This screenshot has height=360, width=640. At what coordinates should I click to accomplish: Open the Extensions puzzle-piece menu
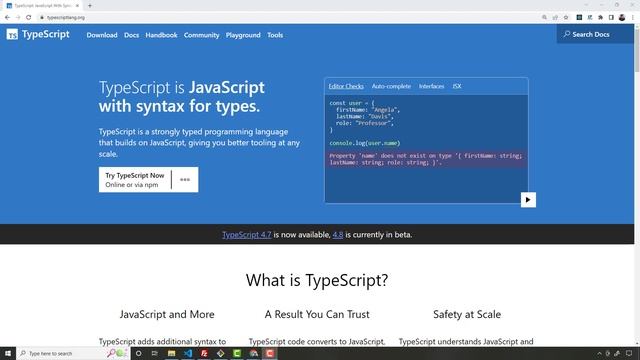click(600, 18)
